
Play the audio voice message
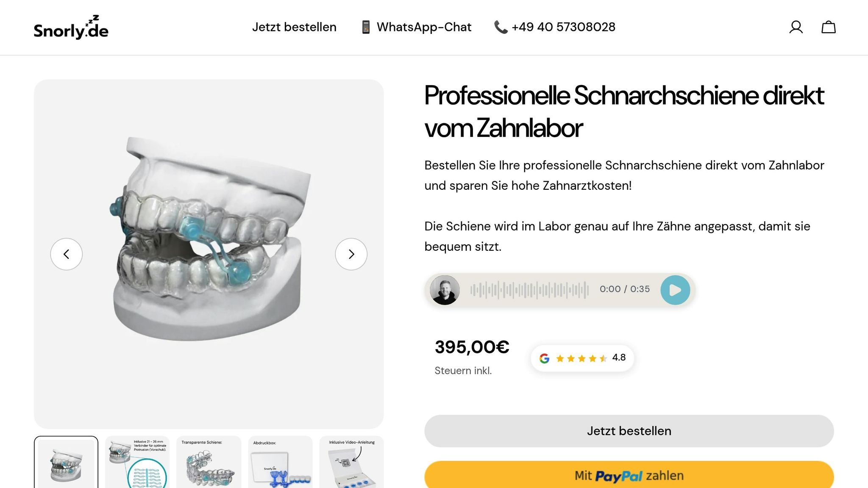pos(675,290)
